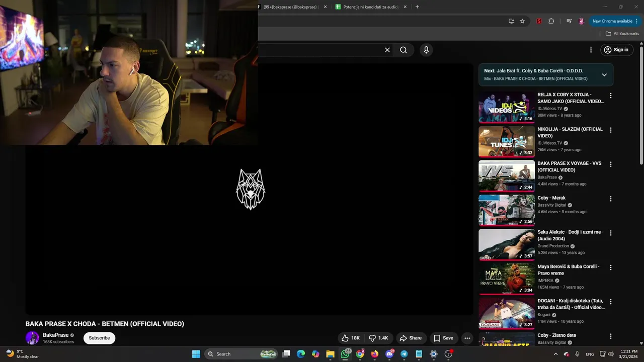
Task: Open options for NIKOLIJA - SLAZEM video
Action: pyautogui.click(x=611, y=130)
